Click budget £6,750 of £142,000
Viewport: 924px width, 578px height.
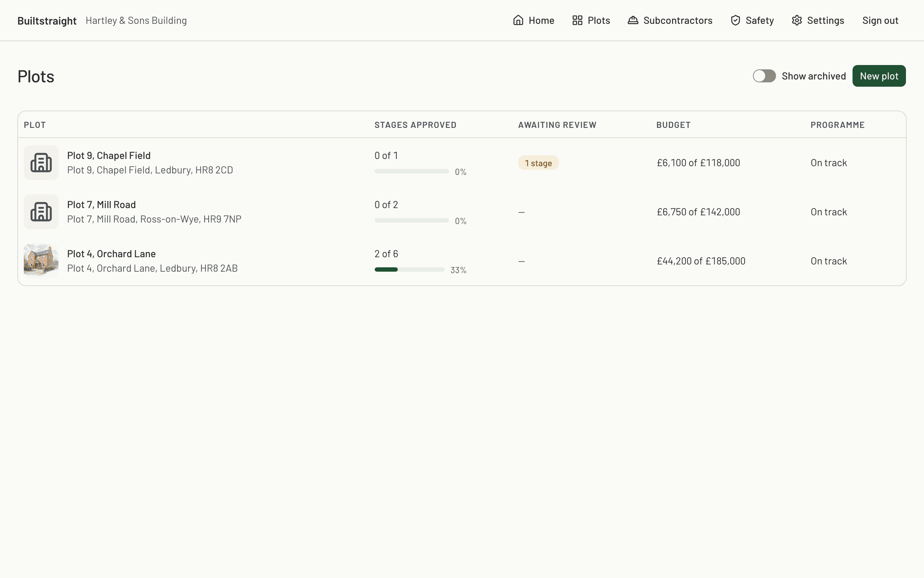click(698, 212)
